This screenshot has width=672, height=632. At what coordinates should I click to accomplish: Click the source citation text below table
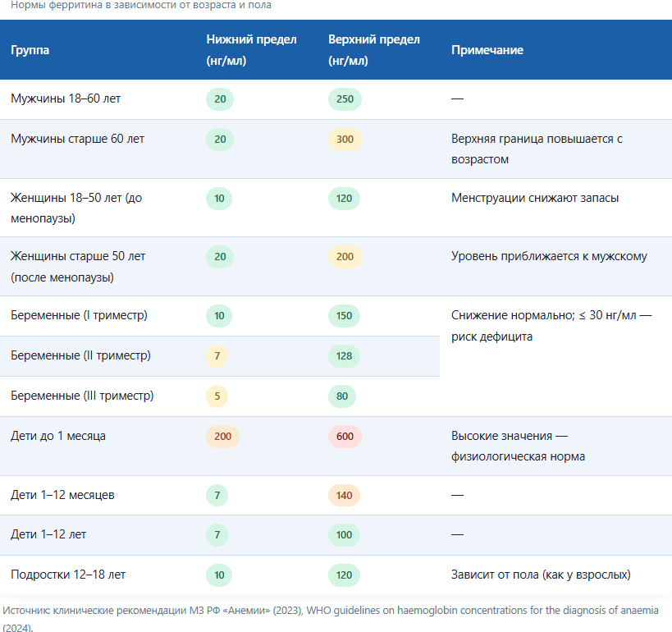331,618
